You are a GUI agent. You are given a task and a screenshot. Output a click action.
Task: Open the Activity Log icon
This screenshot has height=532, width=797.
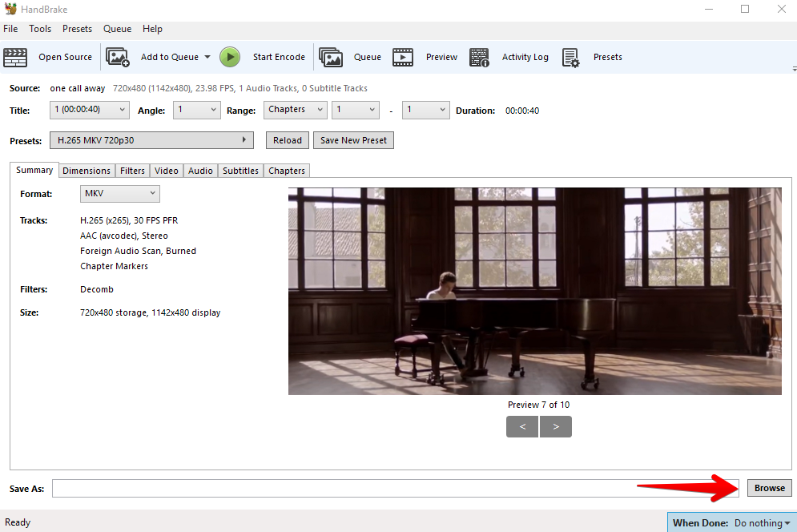coord(479,58)
